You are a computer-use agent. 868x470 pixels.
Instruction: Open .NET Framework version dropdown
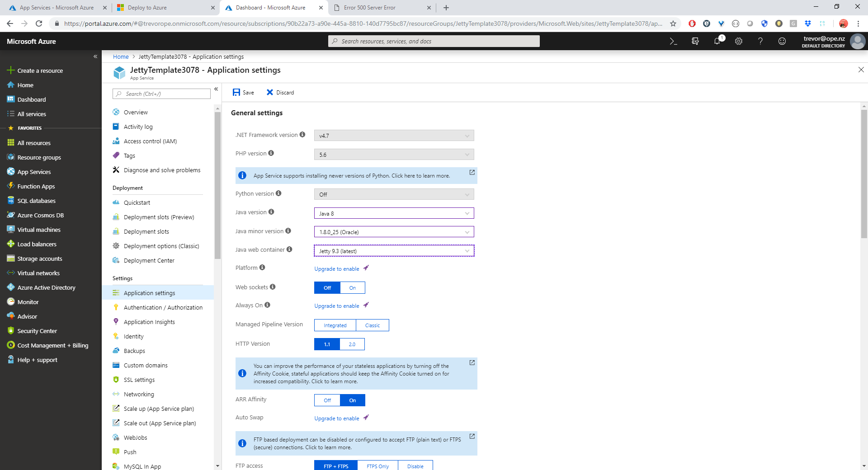(394, 136)
